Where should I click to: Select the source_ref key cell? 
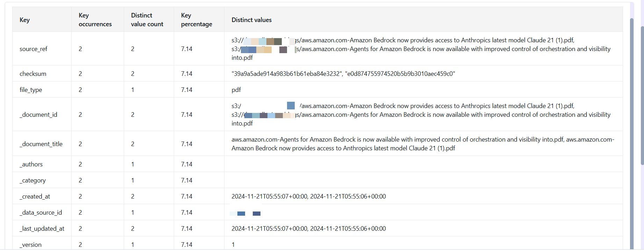(34, 49)
